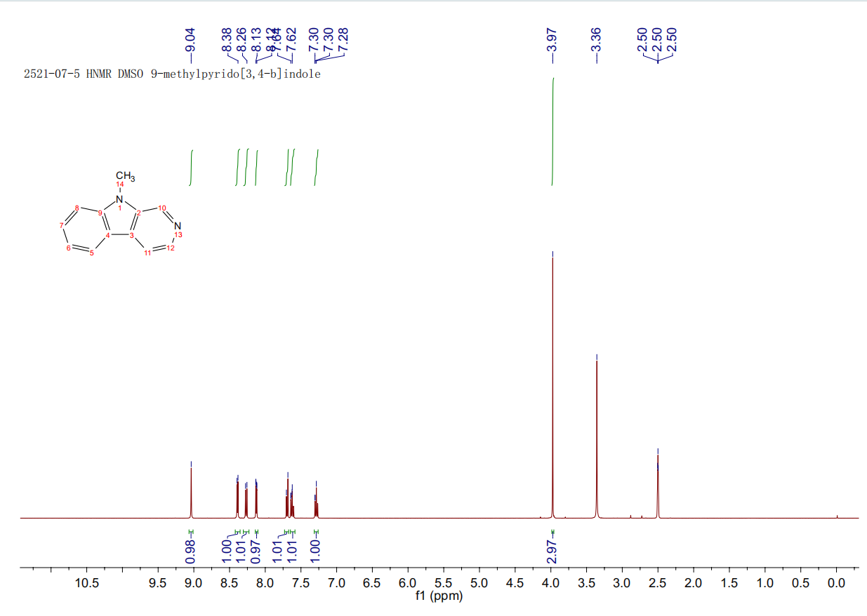This screenshot has height=616, width=867.
Task: Select the 8.26 peak label
Action: click(241, 40)
